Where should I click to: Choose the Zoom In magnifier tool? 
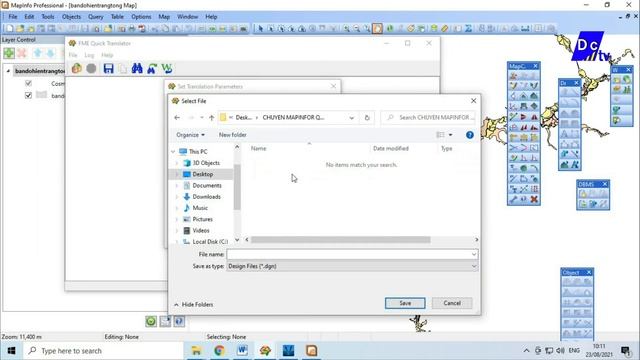click(x=347, y=29)
